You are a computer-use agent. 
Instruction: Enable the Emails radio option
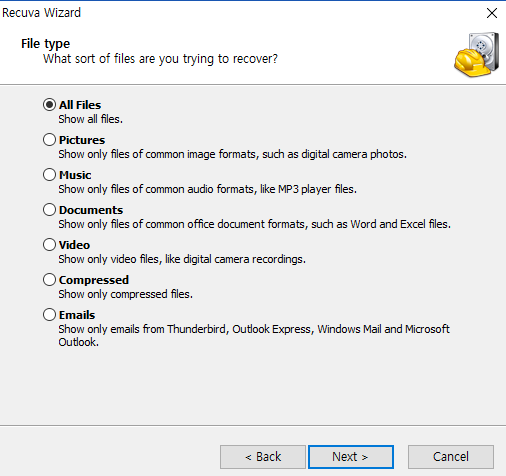49,315
